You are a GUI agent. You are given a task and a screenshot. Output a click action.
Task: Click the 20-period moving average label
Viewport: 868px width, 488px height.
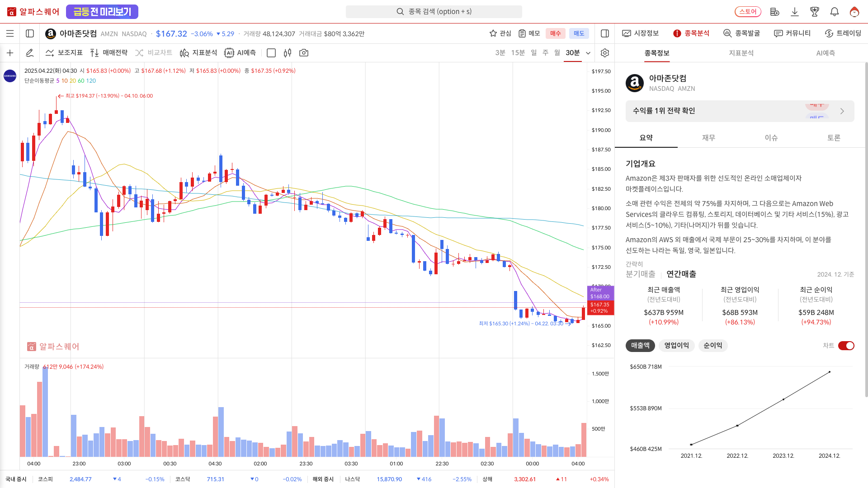[73, 81]
